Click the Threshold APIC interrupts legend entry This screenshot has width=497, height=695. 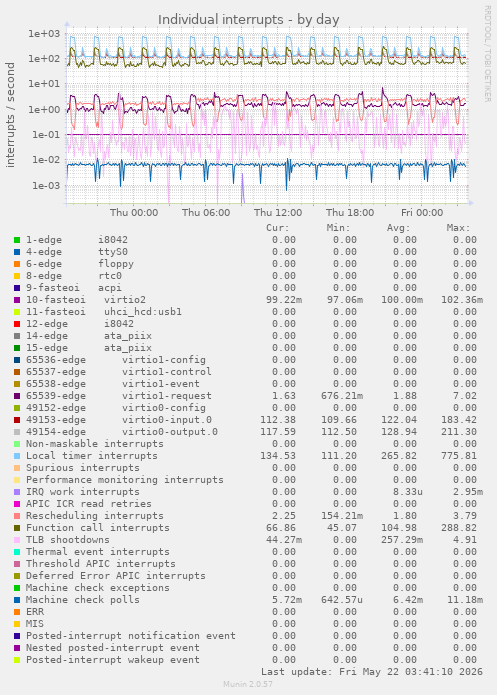tap(101, 564)
